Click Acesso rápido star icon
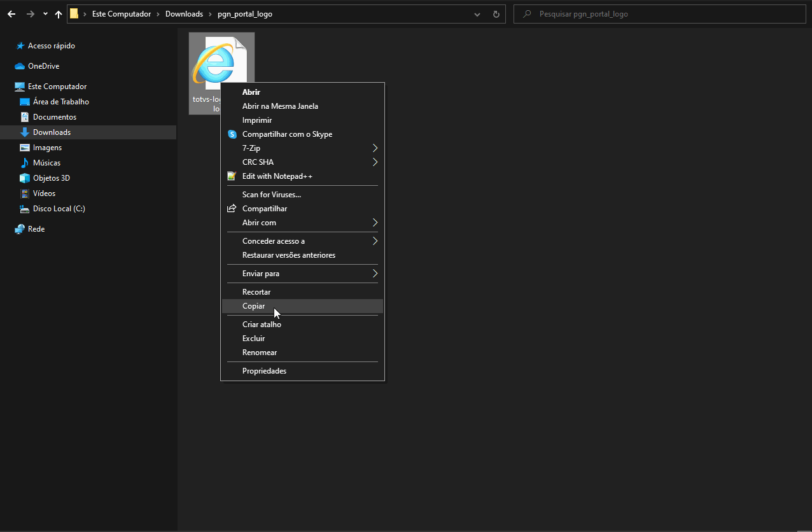812x532 pixels. click(x=20, y=46)
